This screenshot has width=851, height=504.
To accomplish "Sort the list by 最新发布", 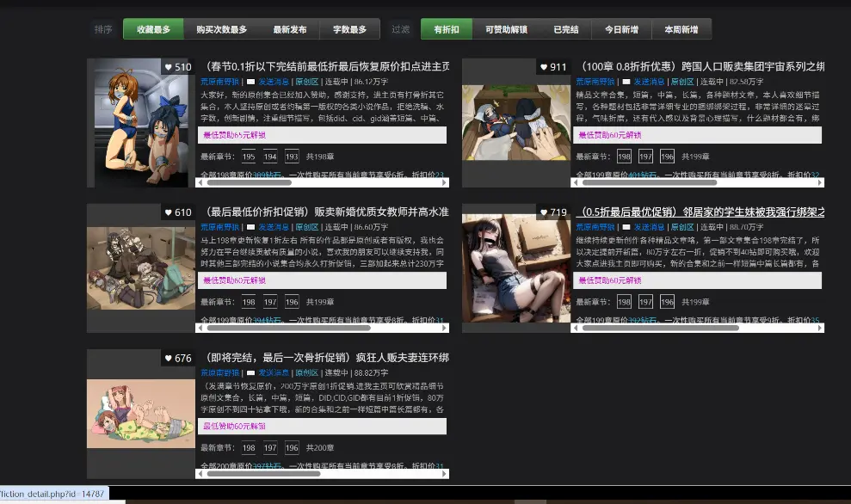I will [x=290, y=29].
